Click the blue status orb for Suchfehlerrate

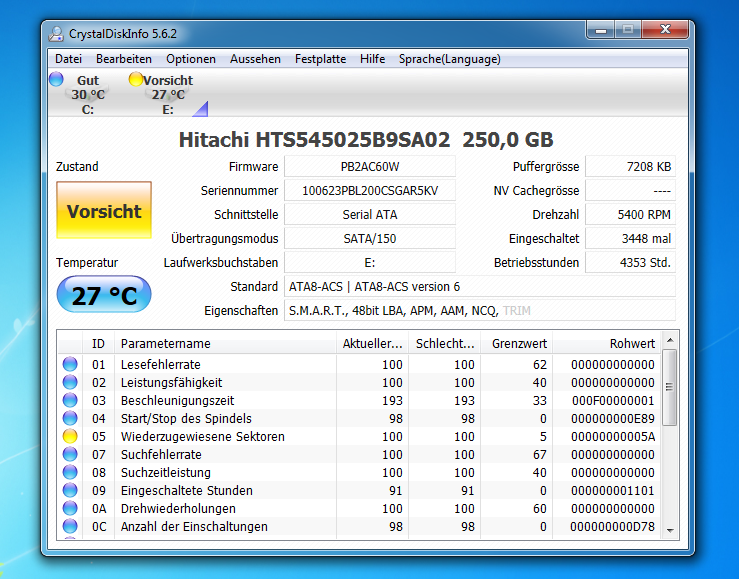coord(70,454)
